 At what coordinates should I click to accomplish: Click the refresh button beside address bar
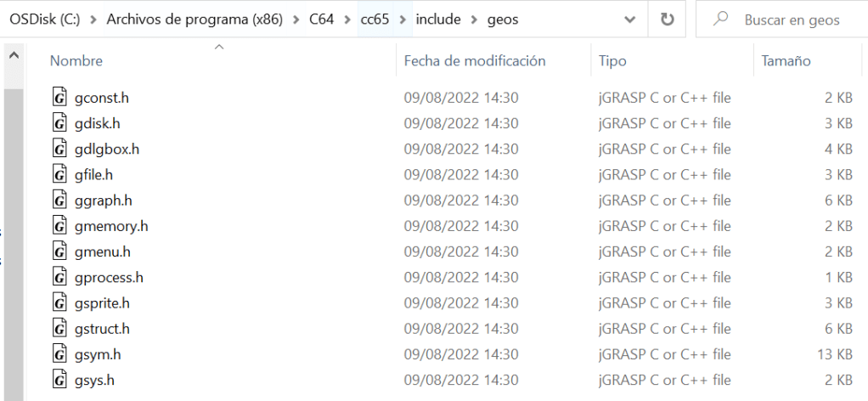pos(668,20)
